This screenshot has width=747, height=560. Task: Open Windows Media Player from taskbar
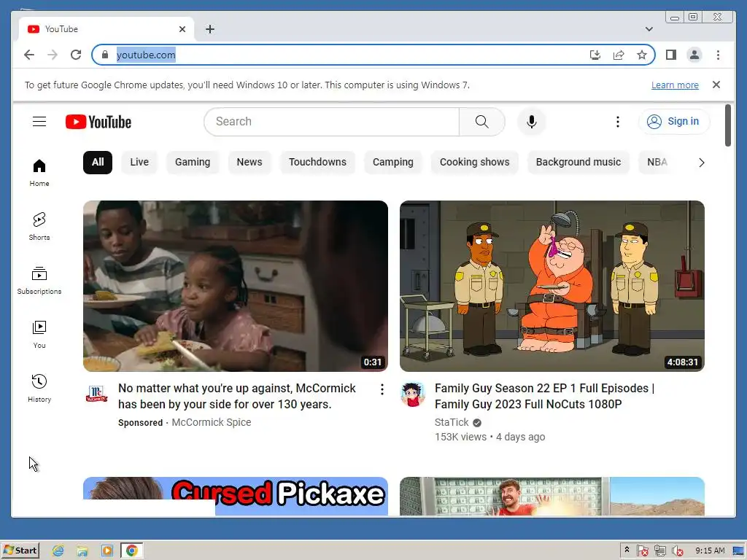[x=107, y=551]
